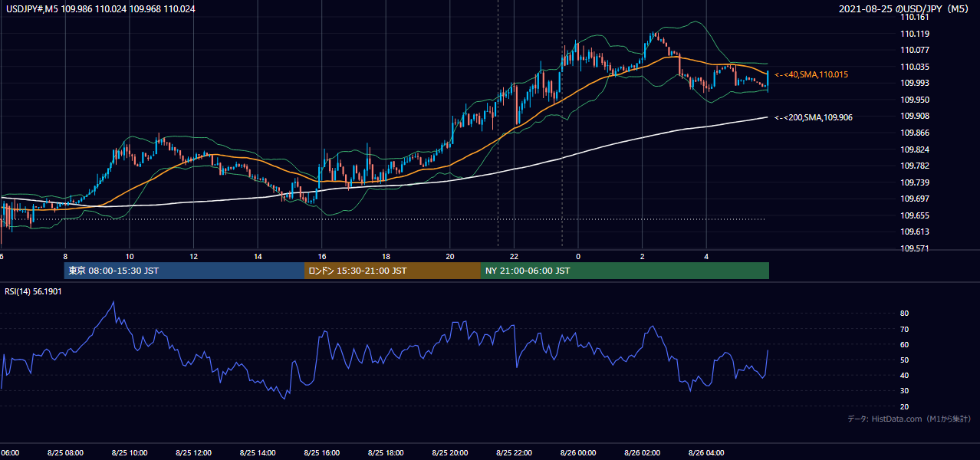Click hour tick 4 under price chart
The image size is (980, 460).
pos(707,257)
